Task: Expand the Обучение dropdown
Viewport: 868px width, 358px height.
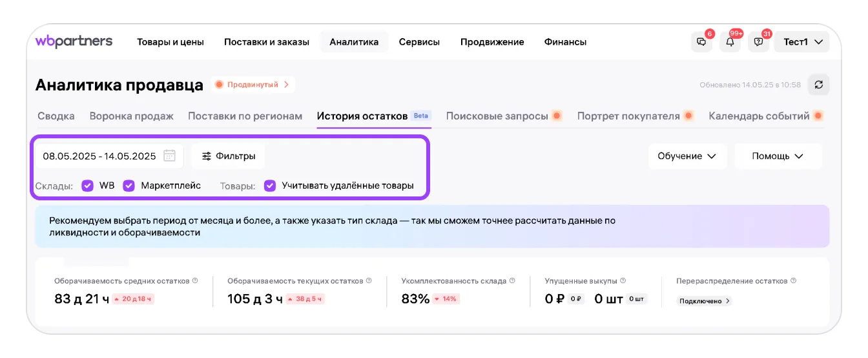Action: pyautogui.click(x=687, y=156)
